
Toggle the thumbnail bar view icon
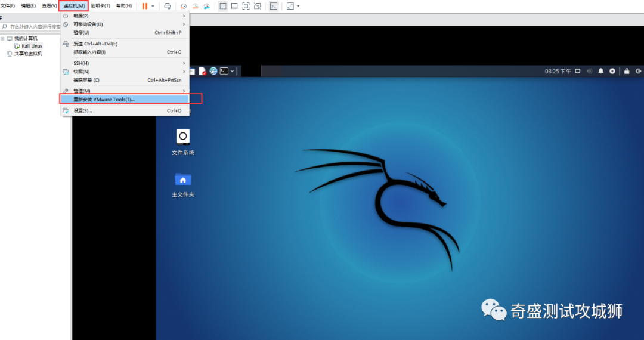tap(234, 6)
